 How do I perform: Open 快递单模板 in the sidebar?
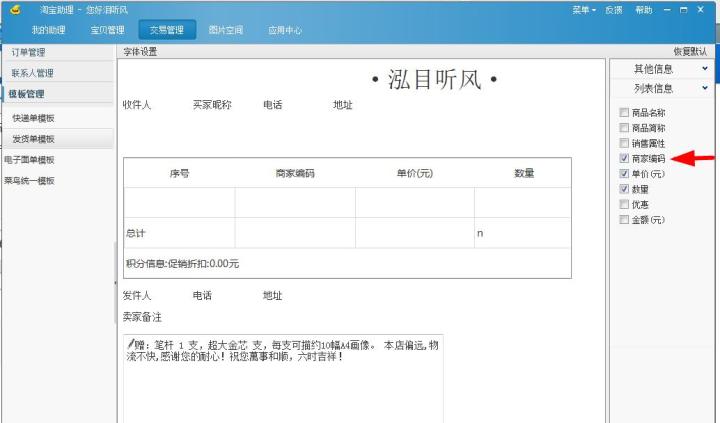tap(33, 117)
